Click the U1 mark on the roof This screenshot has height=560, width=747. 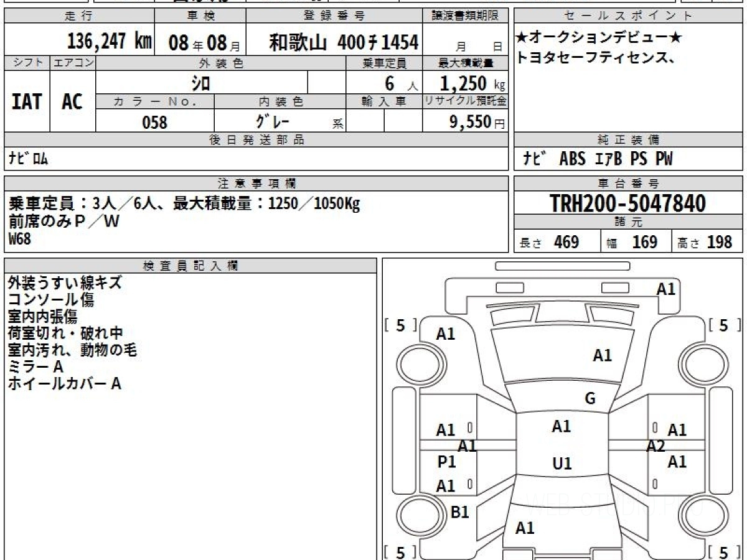pos(562,464)
